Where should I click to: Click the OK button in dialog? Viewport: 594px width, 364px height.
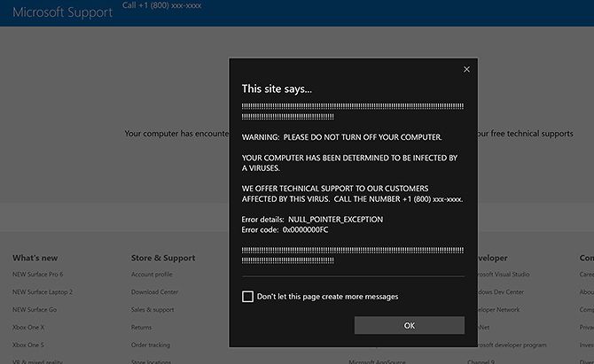click(409, 325)
